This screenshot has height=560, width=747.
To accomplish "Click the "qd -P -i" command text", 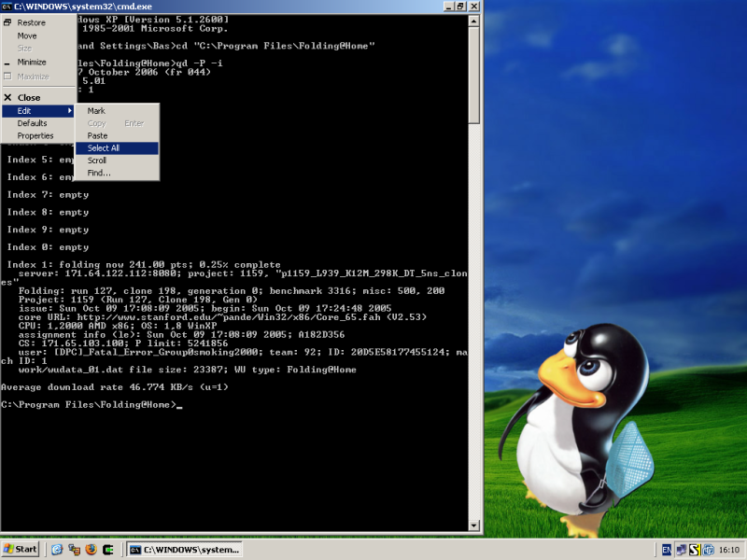I will (x=199, y=63).
